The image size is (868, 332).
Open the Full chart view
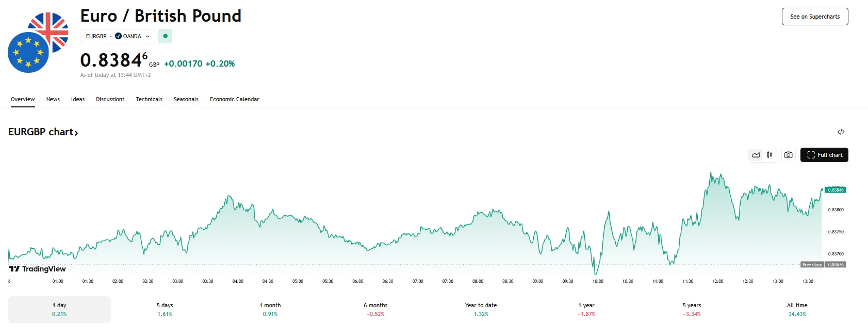824,155
